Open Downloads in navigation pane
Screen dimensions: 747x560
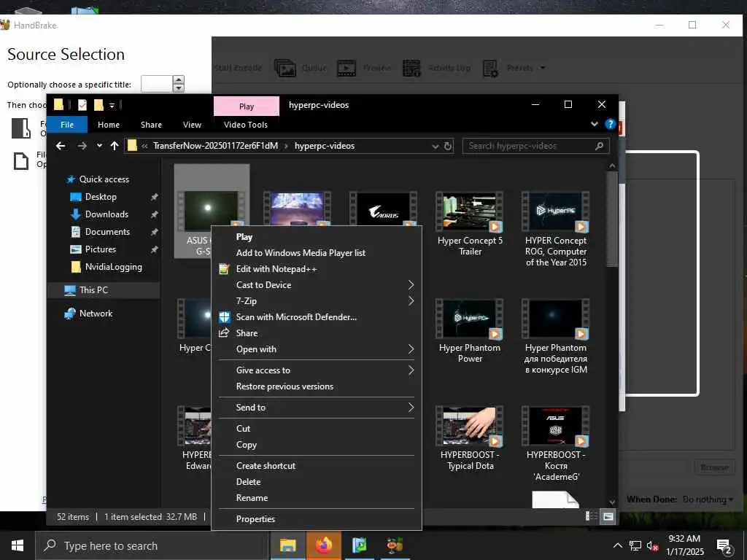coord(107,214)
